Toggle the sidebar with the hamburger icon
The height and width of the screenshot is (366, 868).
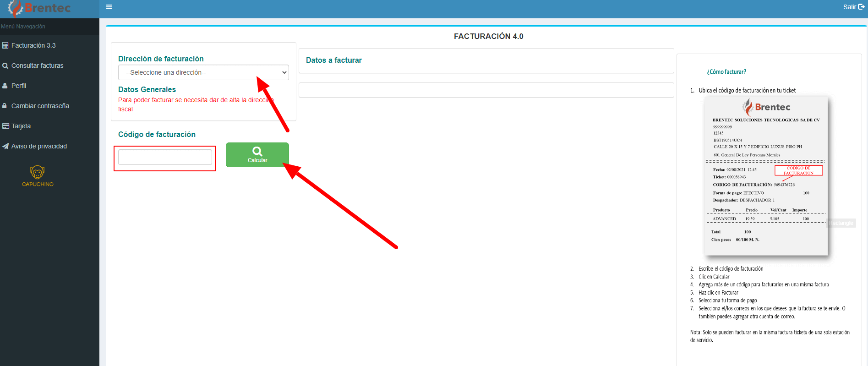click(109, 7)
